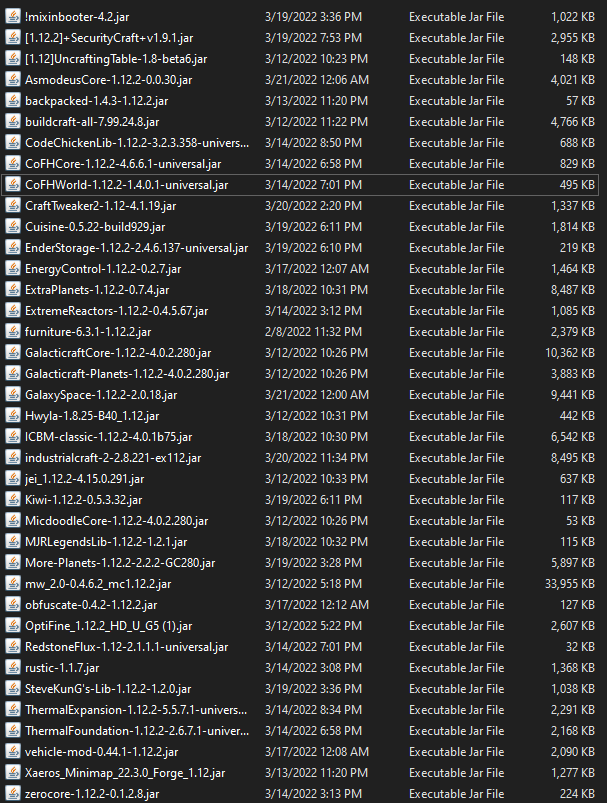607x803 pixels.
Task: Select CoFHWorld-1.12.2-1.4.0.1-universal.jar file name
Action: [x=127, y=185]
